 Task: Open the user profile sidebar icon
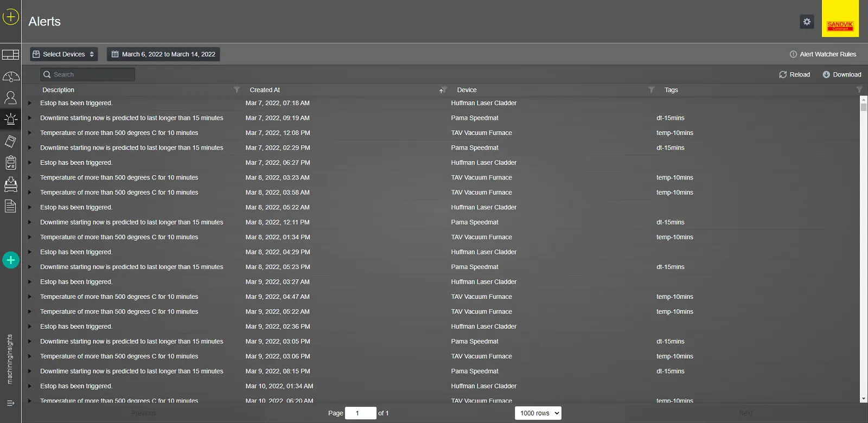click(x=10, y=98)
